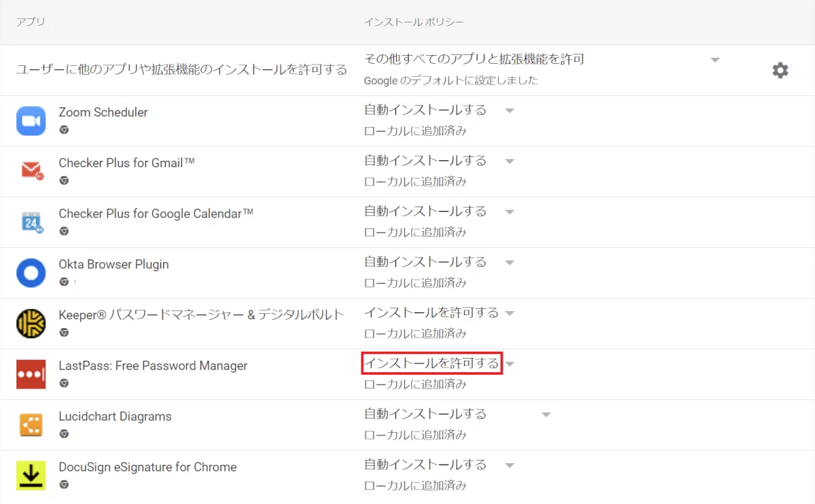Open the policy dropdown for other apps and extensions
This screenshot has width=815, height=504.
(x=714, y=60)
